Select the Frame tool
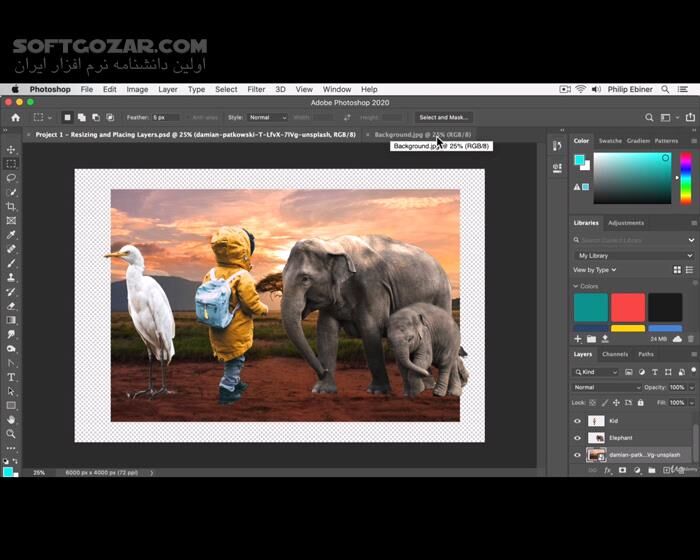700x560 pixels. [x=11, y=221]
